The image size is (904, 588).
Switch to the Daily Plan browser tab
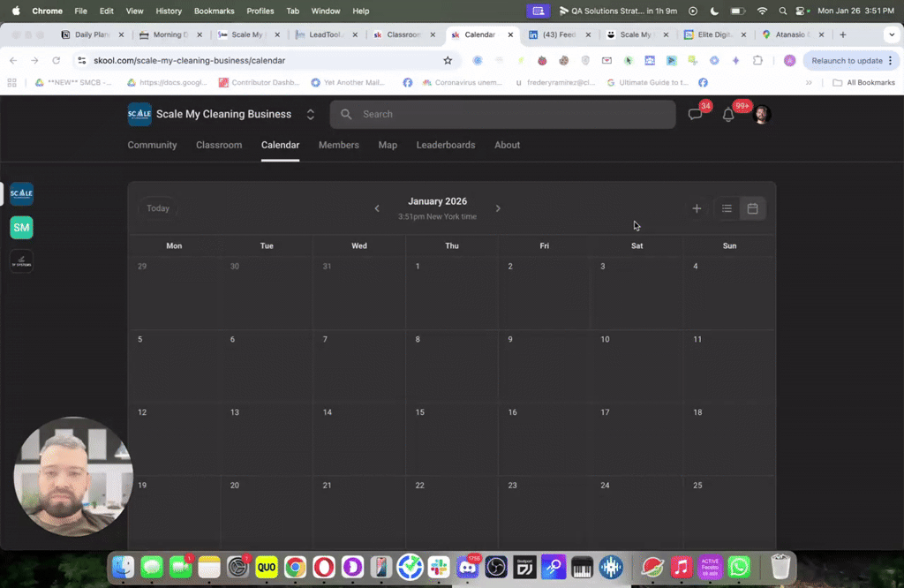point(91,34)
